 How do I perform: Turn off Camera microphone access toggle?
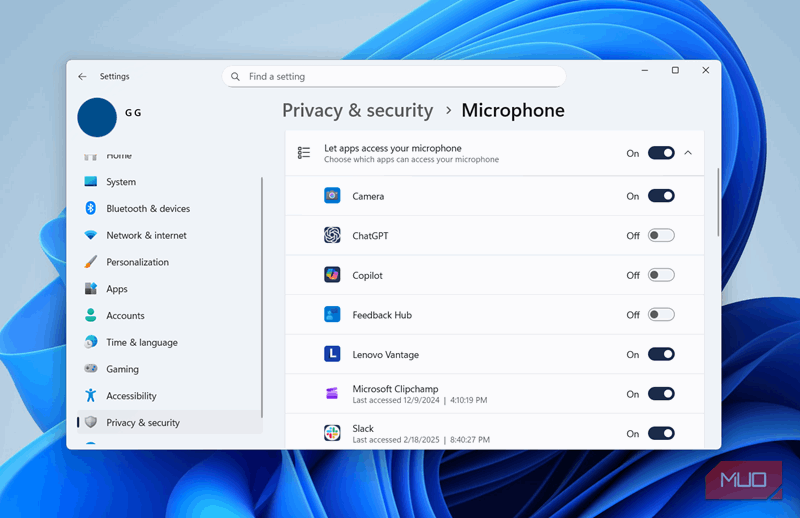(x=661, y=196)
